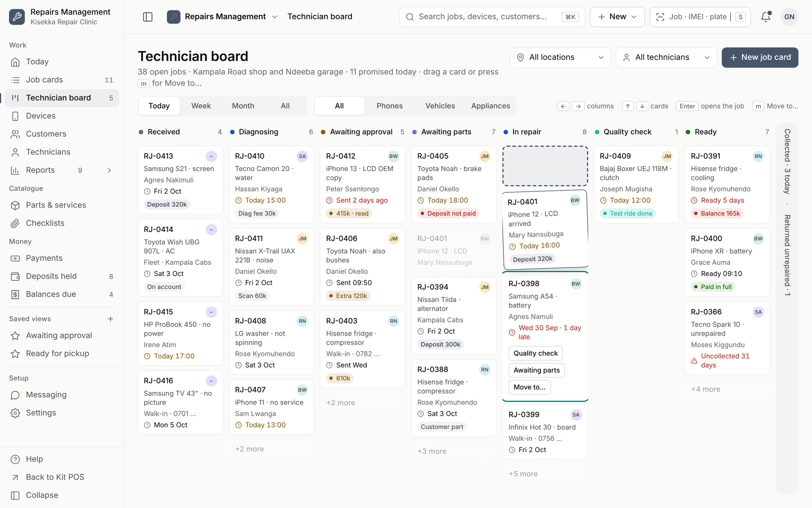This screenshot has height=508, width=812.
Task: Select the All device types tab
Action: [x=339, y=106]
